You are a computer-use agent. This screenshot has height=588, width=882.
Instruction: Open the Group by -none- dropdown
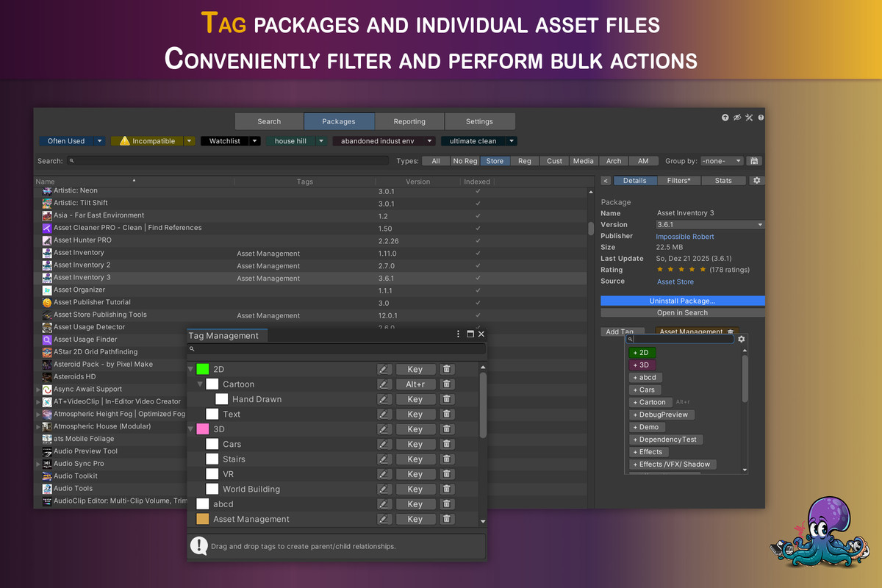coord(722,160)
